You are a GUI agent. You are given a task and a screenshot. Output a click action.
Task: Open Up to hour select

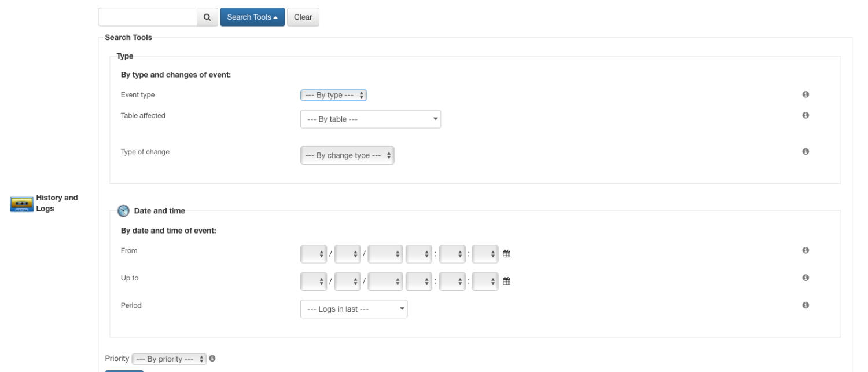pyautogui.click(x=420, y=282)
